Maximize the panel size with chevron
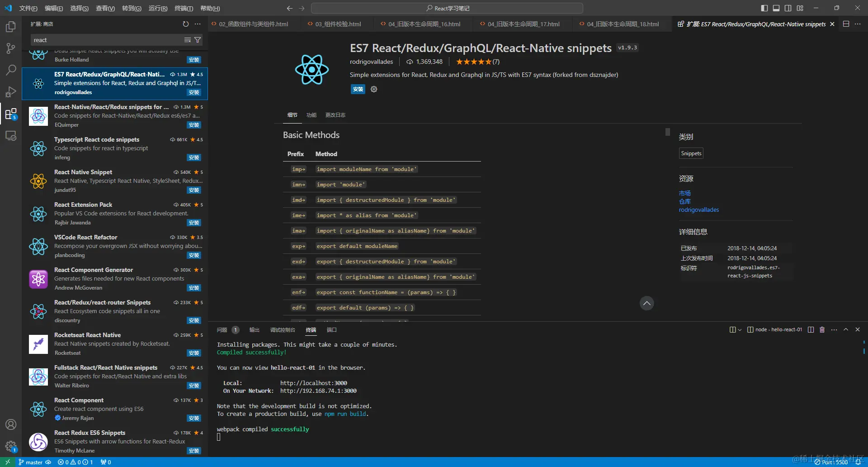 click(x=846, y=330)
